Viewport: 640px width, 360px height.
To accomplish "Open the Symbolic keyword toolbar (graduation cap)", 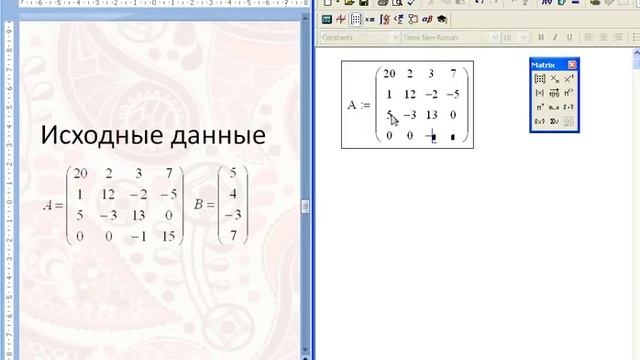I will tap(442, 19).
